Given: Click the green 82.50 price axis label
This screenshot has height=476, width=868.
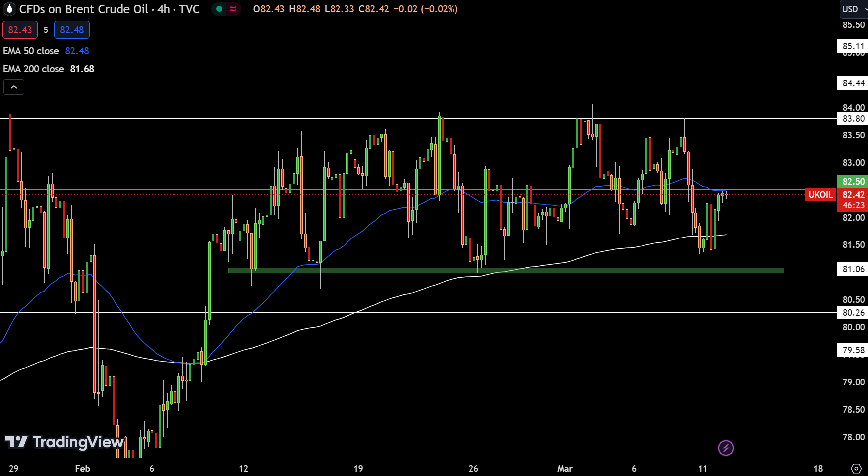Looking at the screenshot, I should tap(853, 181).
